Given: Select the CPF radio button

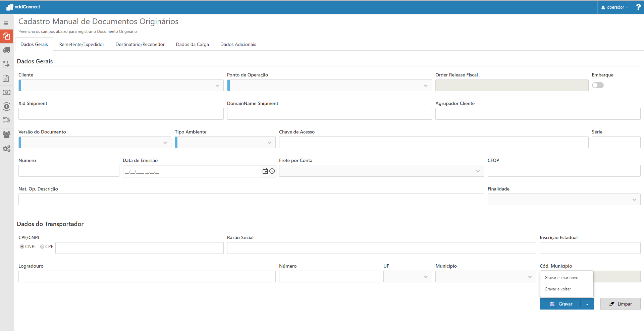Looking at the screenshot, I should tap(42, 246).
